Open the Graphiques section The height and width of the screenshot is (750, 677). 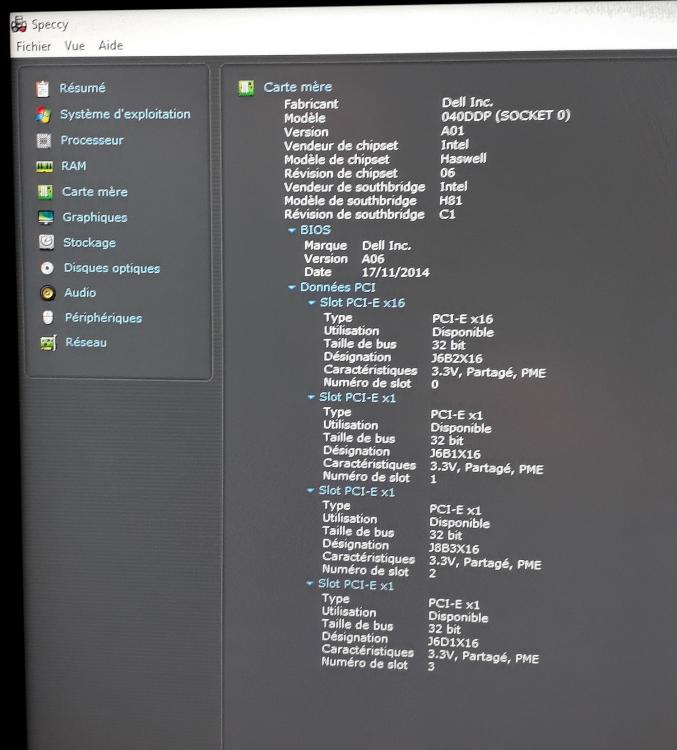pos(95,217)
